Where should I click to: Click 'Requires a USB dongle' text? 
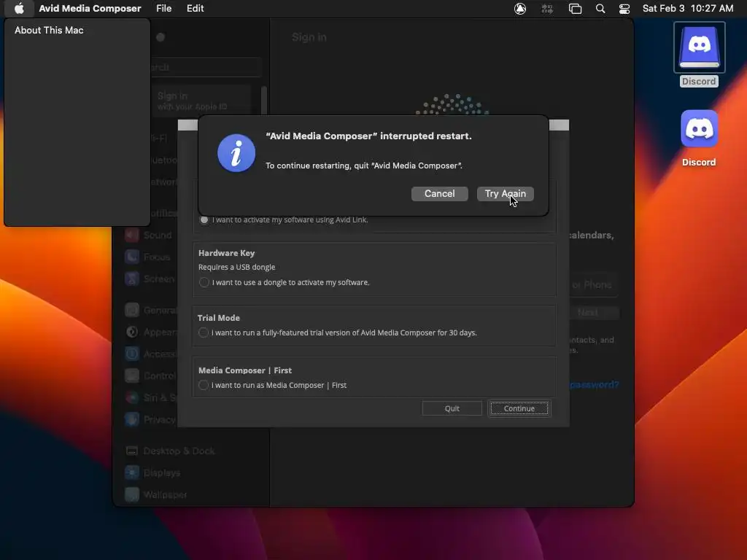[x=237, y=267]
